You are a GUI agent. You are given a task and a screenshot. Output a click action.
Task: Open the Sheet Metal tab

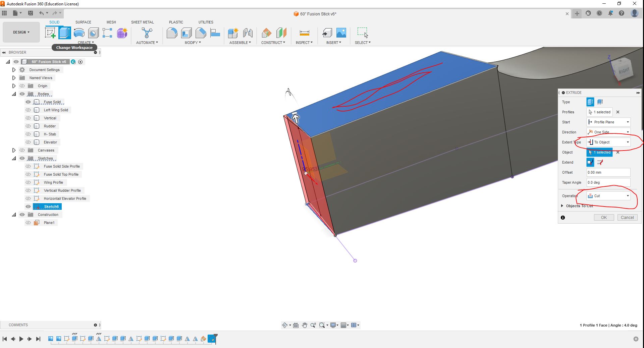pos(142,22)
